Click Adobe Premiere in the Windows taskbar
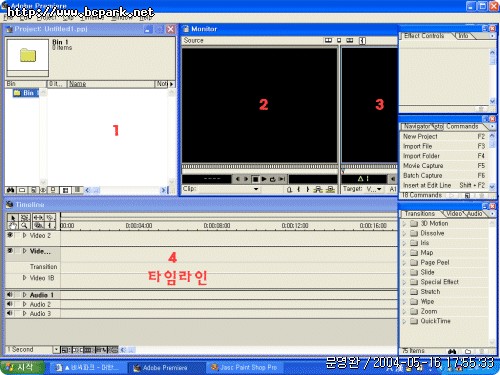The height and width of the screenshot is (375, 500). click(x=167, y=368)
